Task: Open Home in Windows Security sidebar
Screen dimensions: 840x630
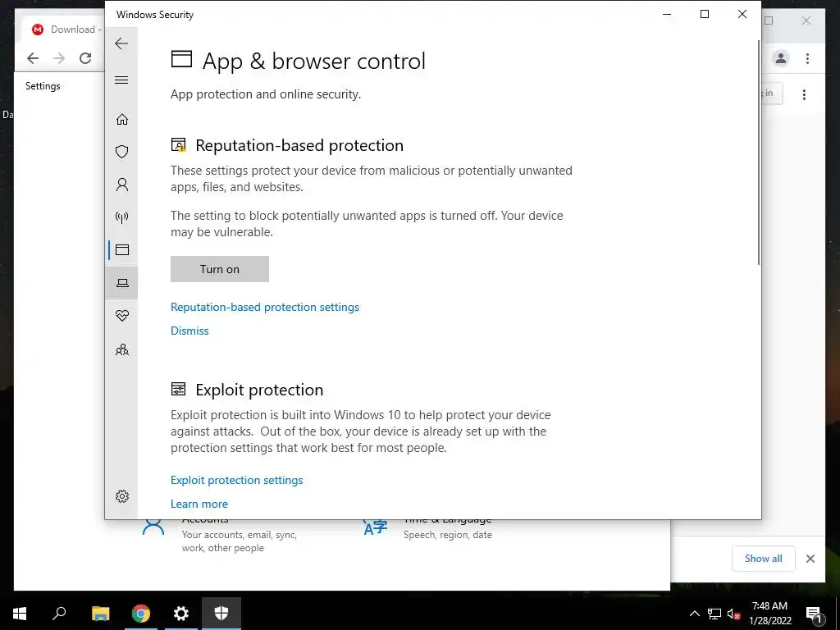Action: click(122, 119)
